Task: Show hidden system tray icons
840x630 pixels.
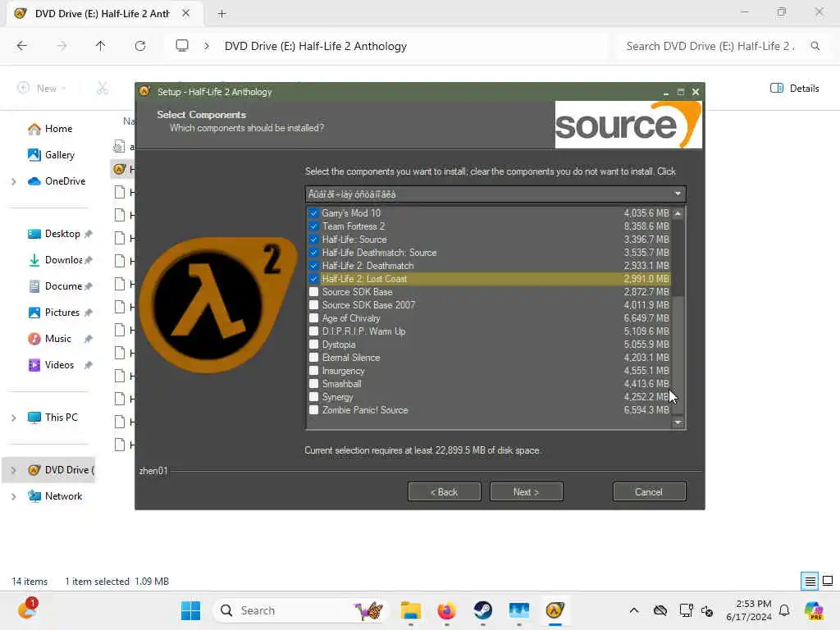Action: point(634,610)
